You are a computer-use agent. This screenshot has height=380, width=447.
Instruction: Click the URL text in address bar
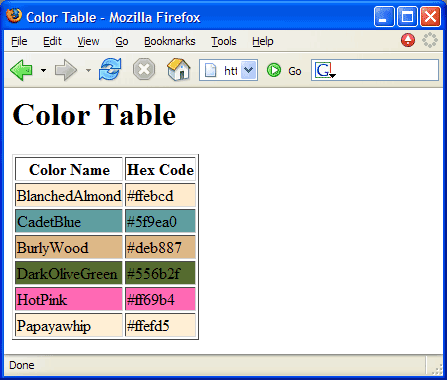(230, 71)
